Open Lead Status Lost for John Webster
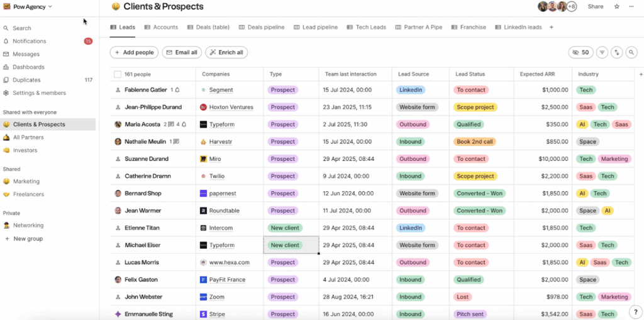The height and width of the screenshot is (320, 644). (x=463, y=297)
